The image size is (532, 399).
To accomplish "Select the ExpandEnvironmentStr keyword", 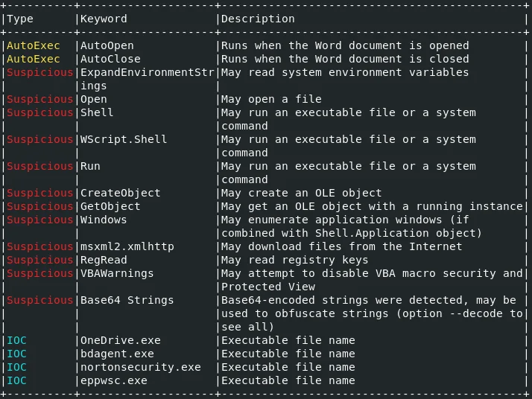I will [148, 72].
